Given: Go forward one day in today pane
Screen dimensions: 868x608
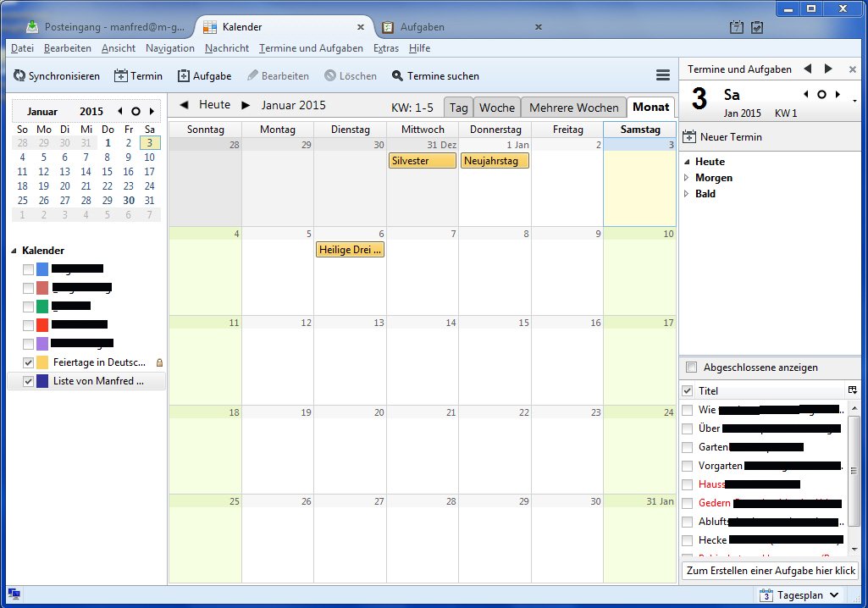Looking at the screenshot, I should 838,94.
